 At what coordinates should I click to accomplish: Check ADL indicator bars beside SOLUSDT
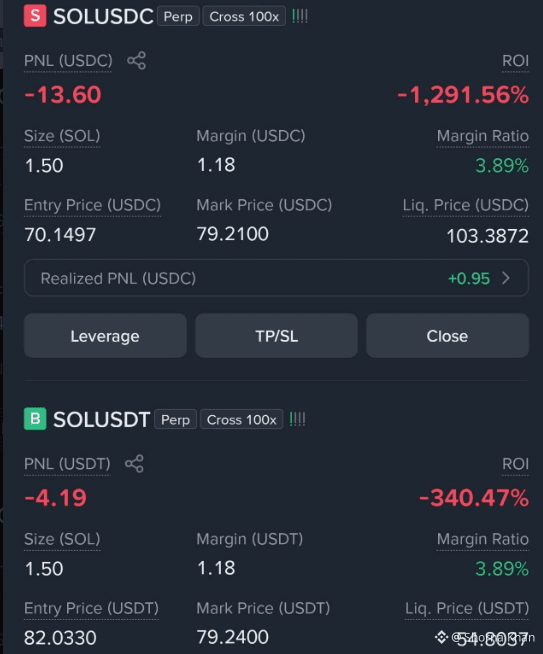click(297, 419)
